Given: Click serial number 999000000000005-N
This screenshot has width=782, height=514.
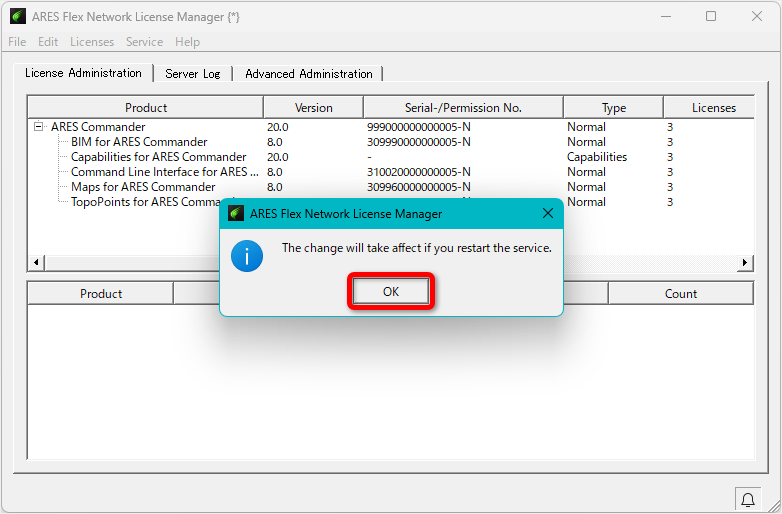Looking at the screenshot, I should click(418, 127).
